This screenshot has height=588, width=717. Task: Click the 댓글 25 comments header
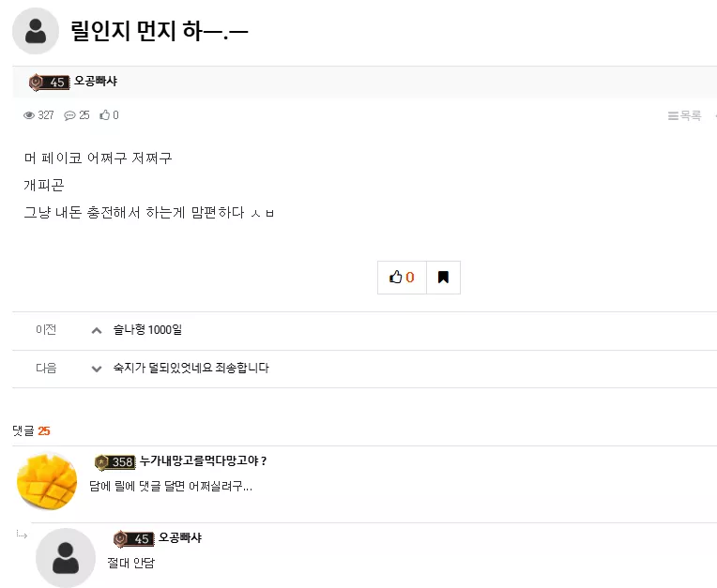point(31,430)
